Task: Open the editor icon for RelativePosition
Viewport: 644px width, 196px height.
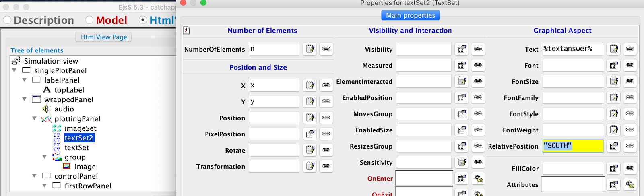Action: tap(614, 146)
